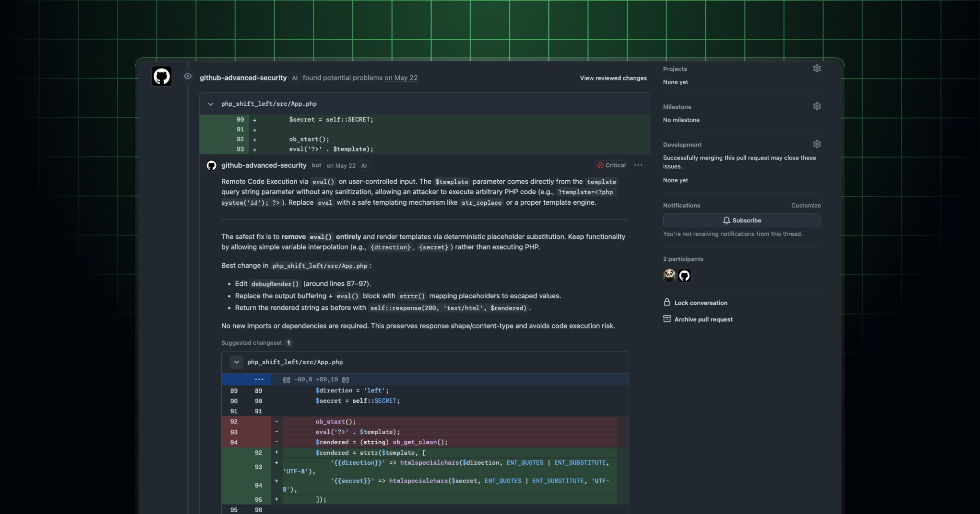980x514 pixels.
Task: Open the Development gear settings
Action: click(x=817, y=144)
